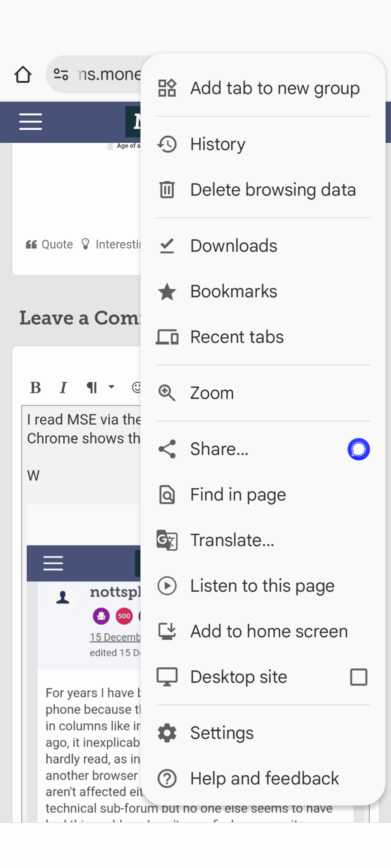
Task: Click the Bold formatting icon
Action: click(x=35, y=387)
